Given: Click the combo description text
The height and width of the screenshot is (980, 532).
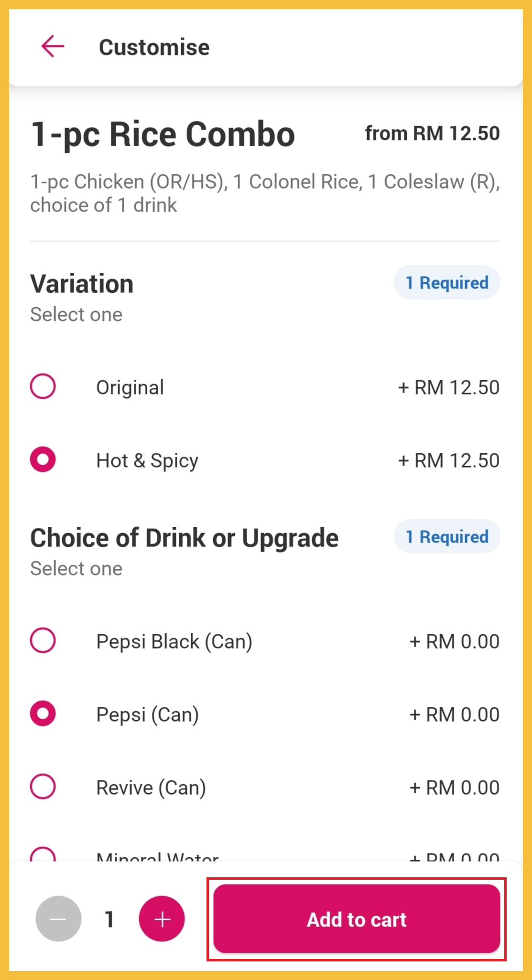Looking at the screenshot, I should coord(265,193).
